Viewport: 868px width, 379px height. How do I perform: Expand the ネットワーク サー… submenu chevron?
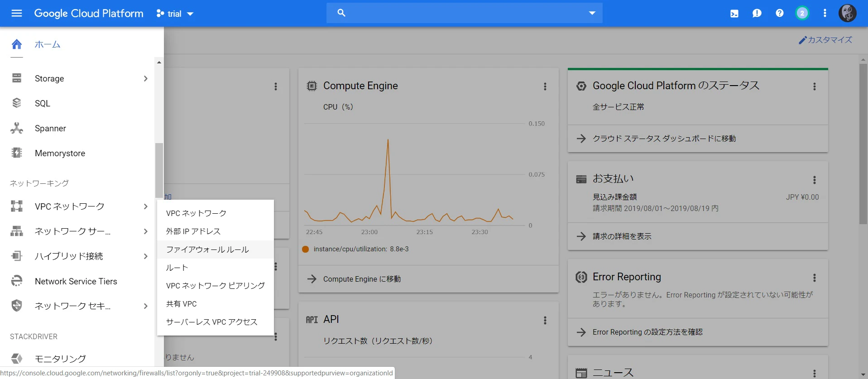click(x=145, y=231)
